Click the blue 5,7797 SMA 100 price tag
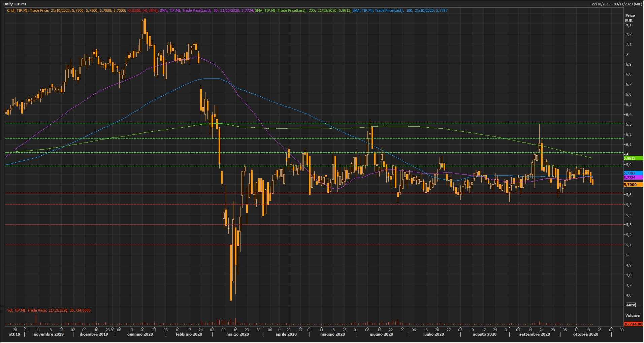Screen dimensions: 644x343 point(632,173)
